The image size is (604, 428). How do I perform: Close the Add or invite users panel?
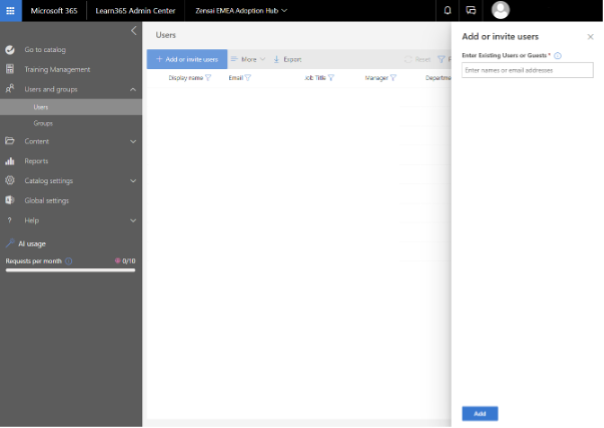590,37
